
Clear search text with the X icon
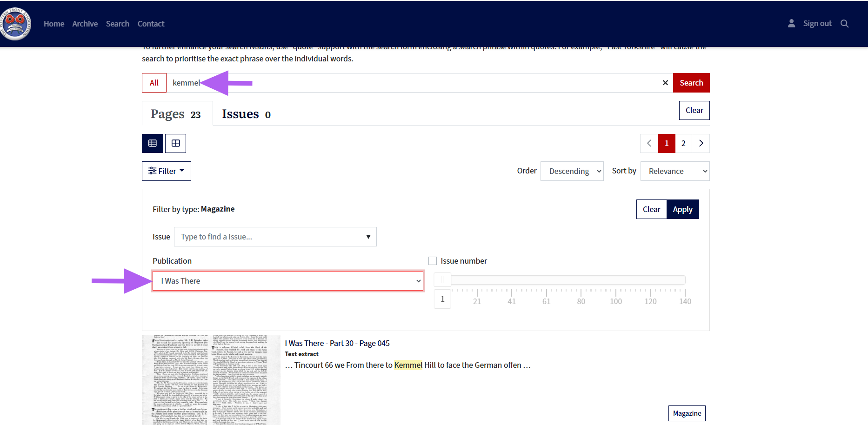[x=665, y=83]
